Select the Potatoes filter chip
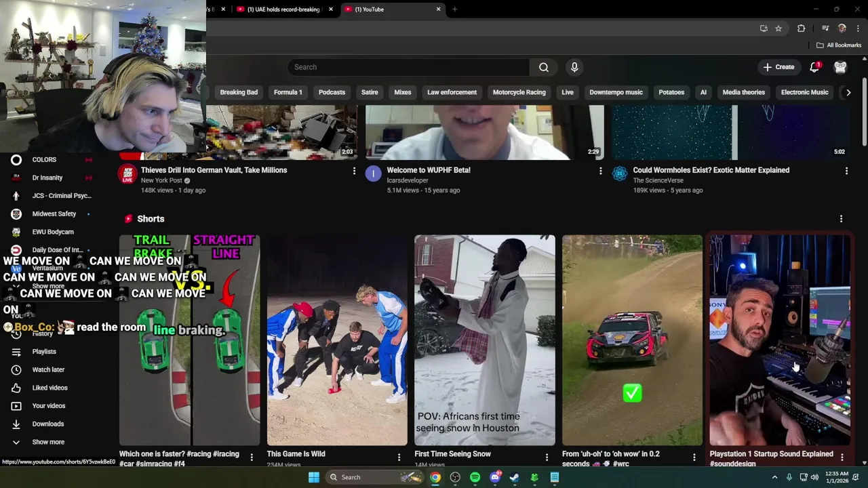Image resolution: width=868 pixels, height=488 pixels. coord(671,92)
